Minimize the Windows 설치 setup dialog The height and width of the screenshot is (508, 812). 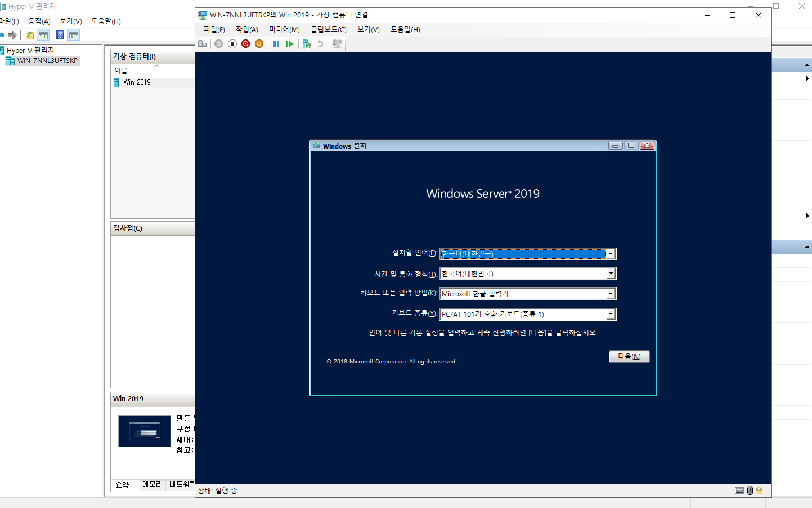[x=615, y=146]
